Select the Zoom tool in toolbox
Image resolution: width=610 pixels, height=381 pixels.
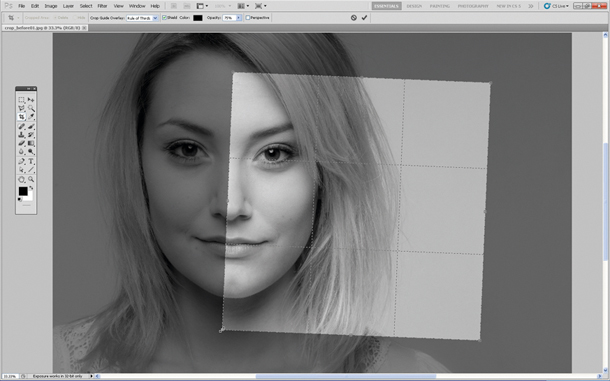[31, 179]
